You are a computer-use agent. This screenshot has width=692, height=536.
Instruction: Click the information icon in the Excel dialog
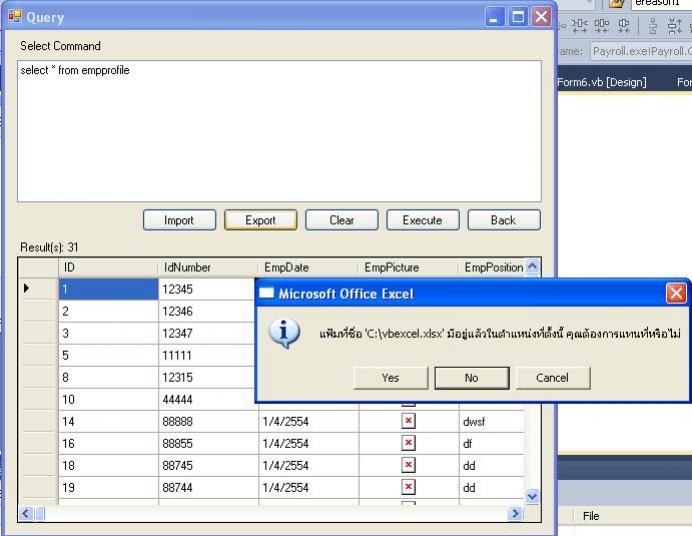(x=283, y=333)
